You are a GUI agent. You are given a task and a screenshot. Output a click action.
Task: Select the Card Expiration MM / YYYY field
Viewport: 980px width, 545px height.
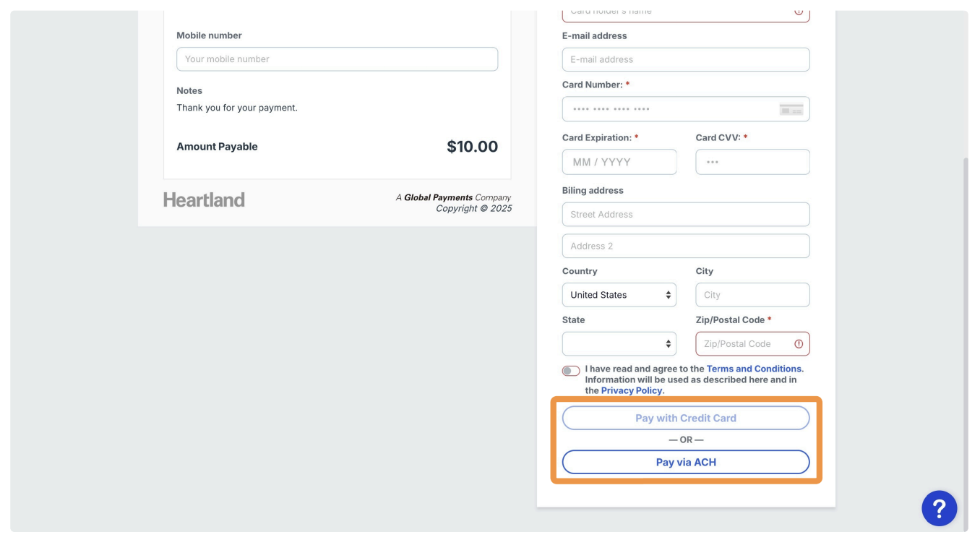[x=619, y=162]
